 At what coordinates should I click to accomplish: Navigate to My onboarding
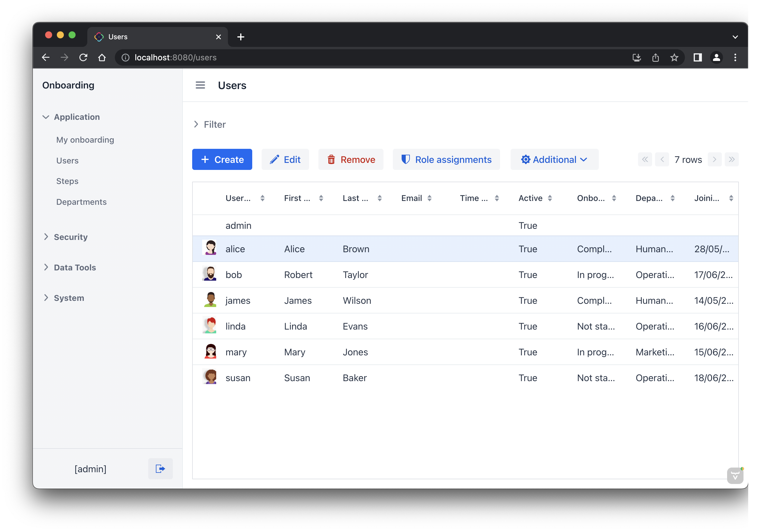pos(85,140)
